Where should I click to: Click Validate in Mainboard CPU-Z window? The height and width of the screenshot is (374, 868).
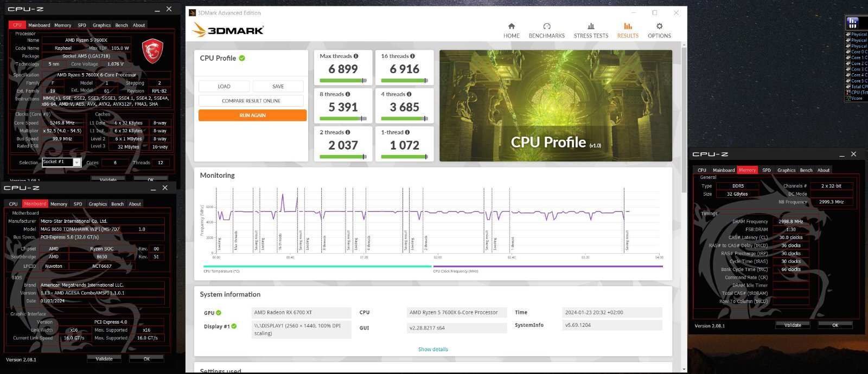click(104, 359)
